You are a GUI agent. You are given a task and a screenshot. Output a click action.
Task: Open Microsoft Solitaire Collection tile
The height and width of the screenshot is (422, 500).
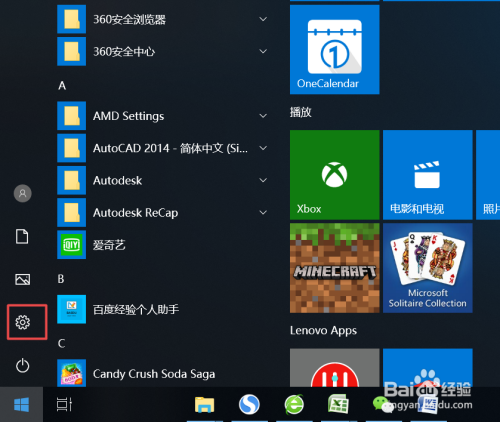(428, 268)
